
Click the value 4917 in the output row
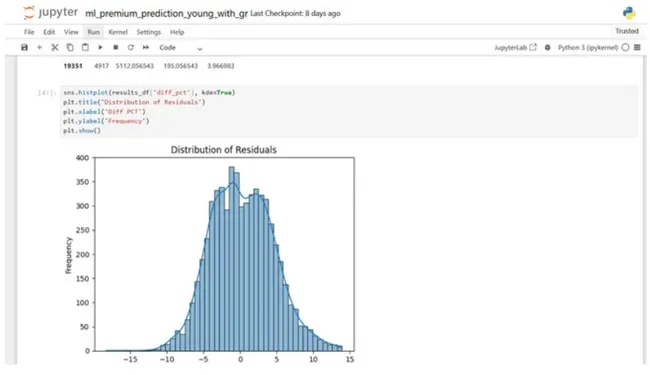[101, 66]
